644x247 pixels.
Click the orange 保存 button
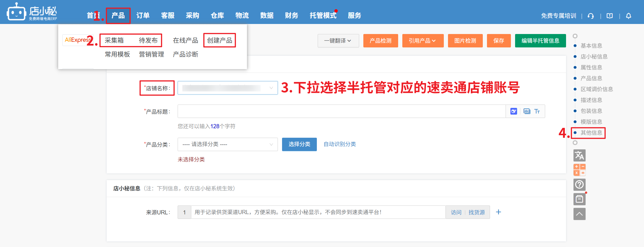(499, 41)
